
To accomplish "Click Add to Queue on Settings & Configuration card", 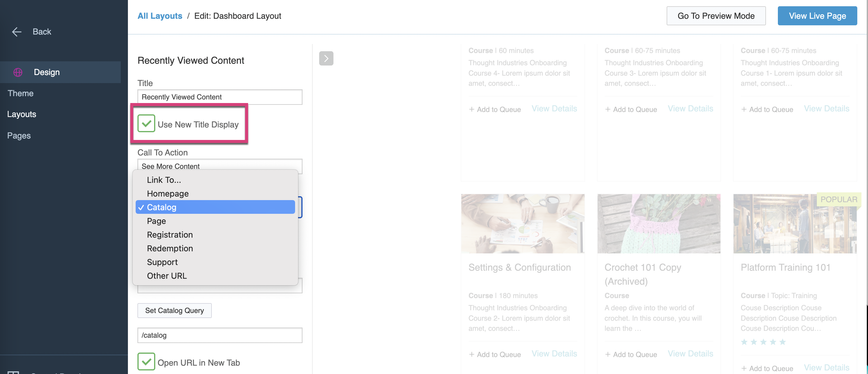I will coord(494,354).
